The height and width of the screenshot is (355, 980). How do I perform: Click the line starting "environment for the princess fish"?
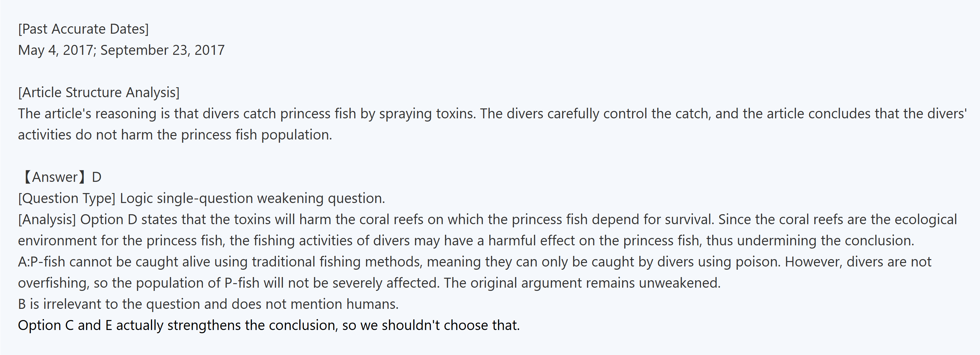[466, 241]
